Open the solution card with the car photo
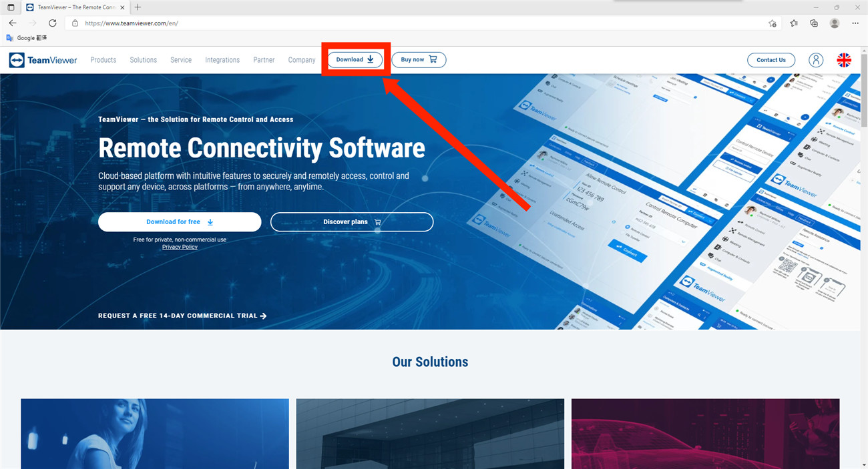 point(705,434)
